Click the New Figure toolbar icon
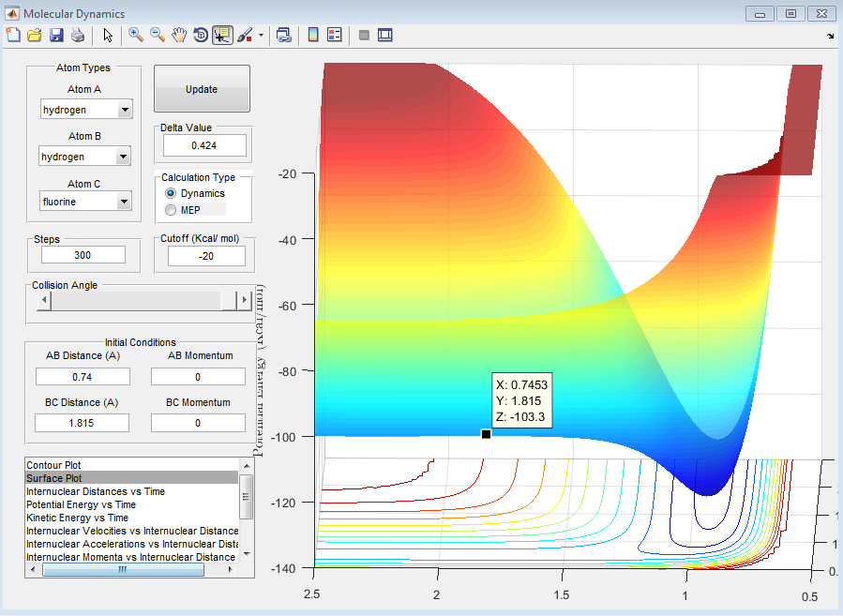This screenshot has width=843, height=616. point(13,36)
